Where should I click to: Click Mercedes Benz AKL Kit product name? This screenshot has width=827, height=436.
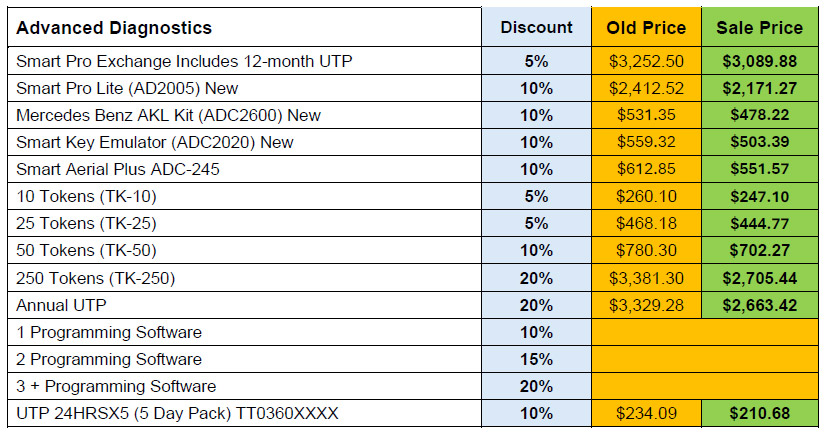(168, 115)
